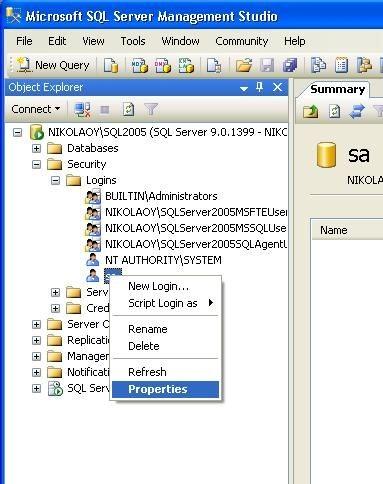Click the Analysis Services DMX Query icon
383x484 pixels.
tap(163, 65)
